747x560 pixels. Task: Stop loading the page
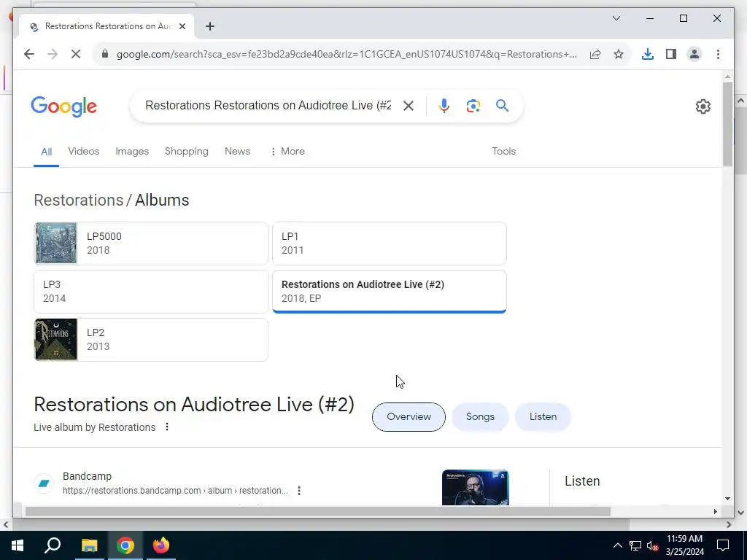[x=76, y=54]
